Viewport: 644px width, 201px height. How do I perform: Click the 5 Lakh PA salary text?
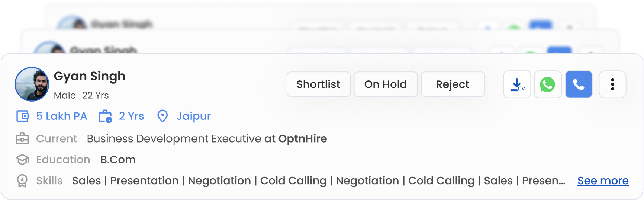tap(62, 116)
